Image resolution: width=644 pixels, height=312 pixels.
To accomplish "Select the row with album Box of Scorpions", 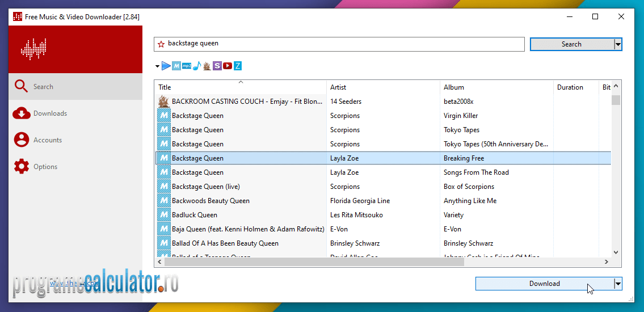I will click(383, 187).
